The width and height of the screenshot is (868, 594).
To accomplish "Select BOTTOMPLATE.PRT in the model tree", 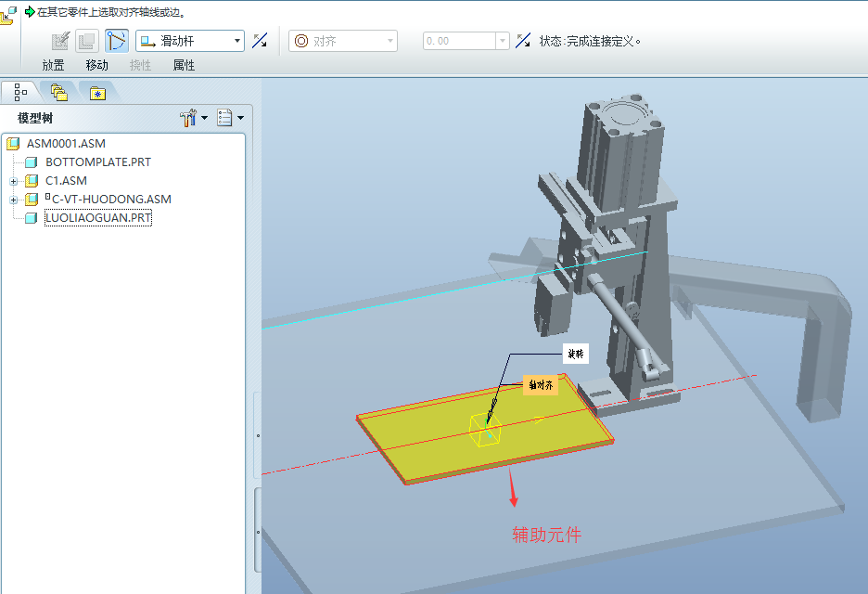I will [x=97, y=162].
